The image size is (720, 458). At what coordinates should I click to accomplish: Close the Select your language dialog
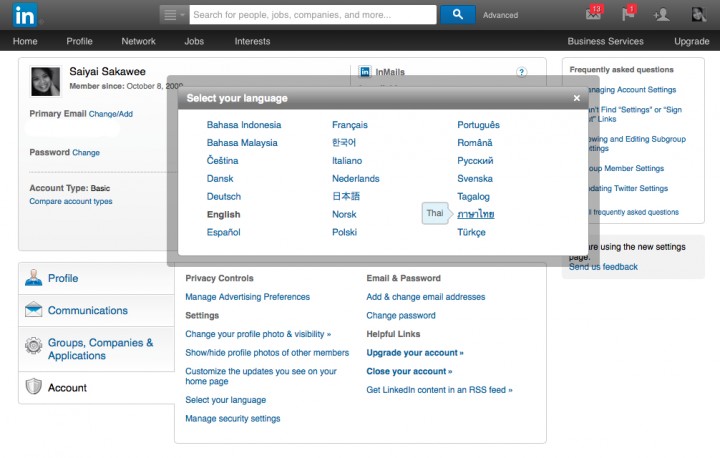[x=577, y=98]
